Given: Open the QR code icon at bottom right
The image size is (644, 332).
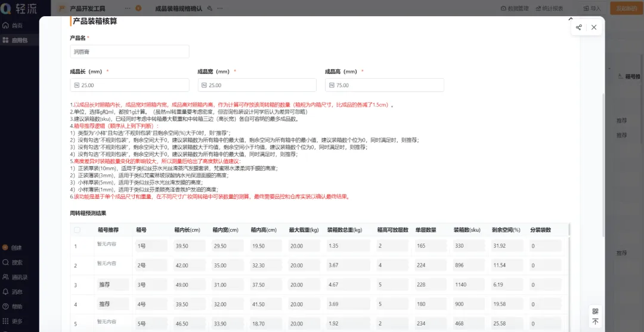Looking at the screenshot, I should pyautogui.click(x=595, y=311).
